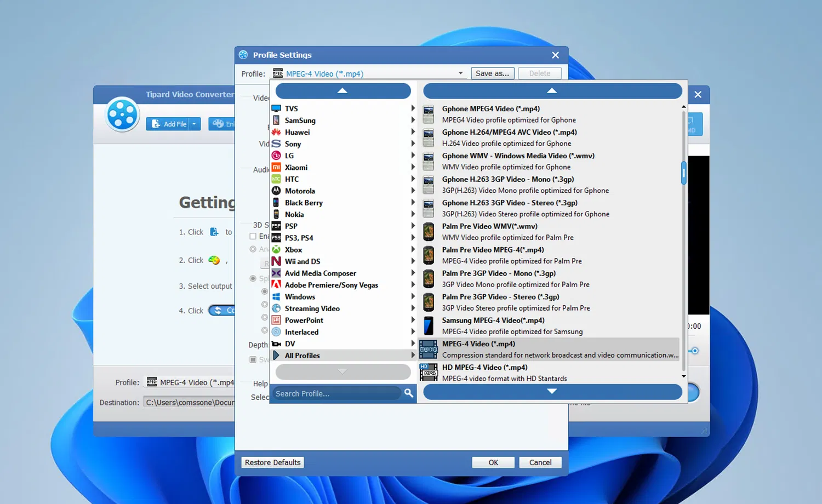Expand the TVS submenu arrow

[x=413, y=108]
